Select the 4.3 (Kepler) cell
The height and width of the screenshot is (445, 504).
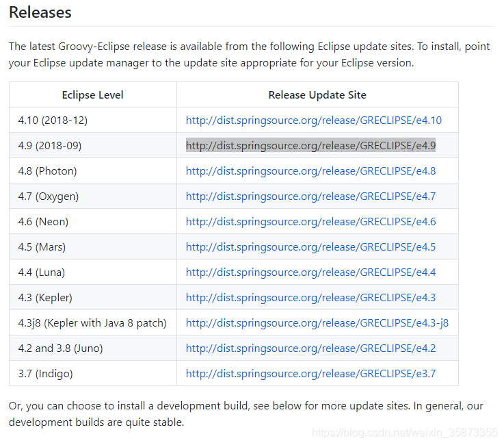pos(93,298)
